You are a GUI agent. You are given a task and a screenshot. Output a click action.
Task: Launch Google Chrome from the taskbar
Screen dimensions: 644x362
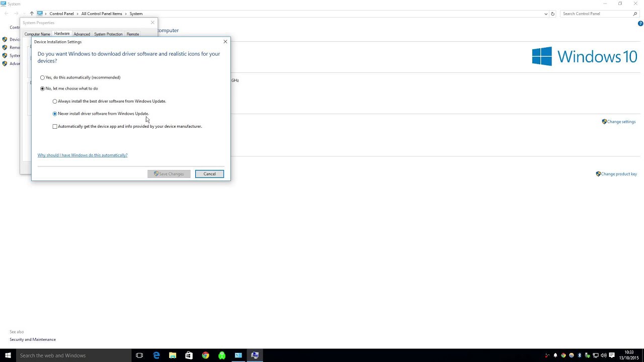click(205, 355)
